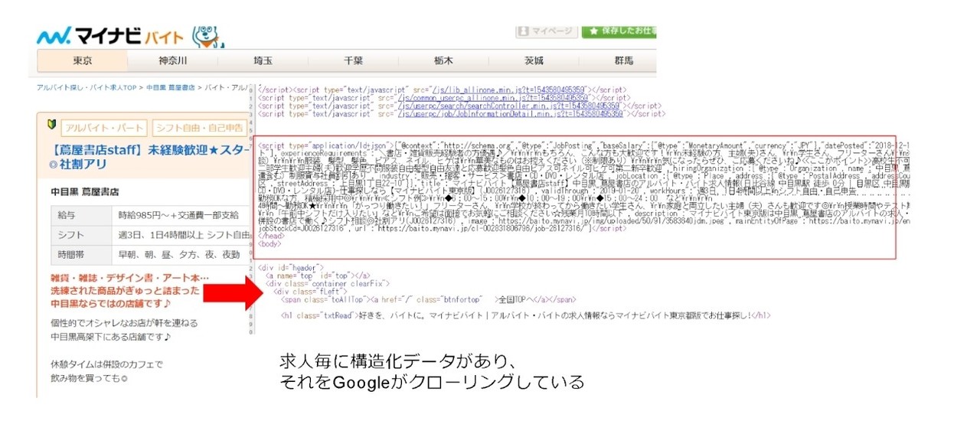This screenshot has width=980, height=424.
Task: Click caption それをGoogleがクローリングしている
Action: (433, 381)
